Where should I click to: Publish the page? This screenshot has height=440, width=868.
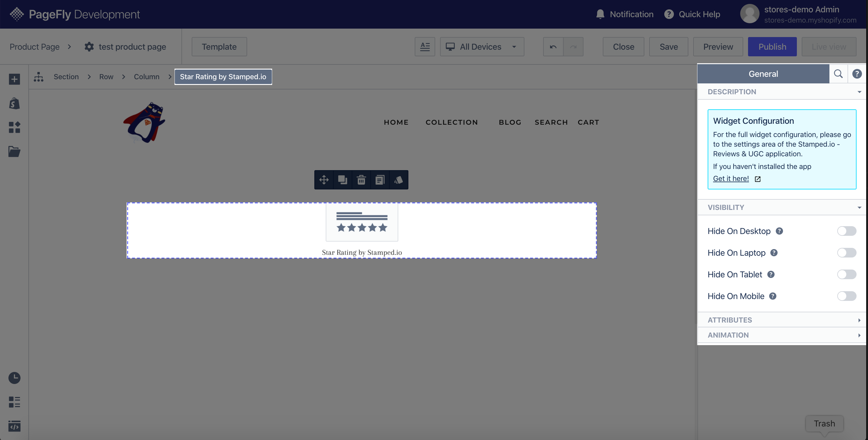click(x=772, y=46)
